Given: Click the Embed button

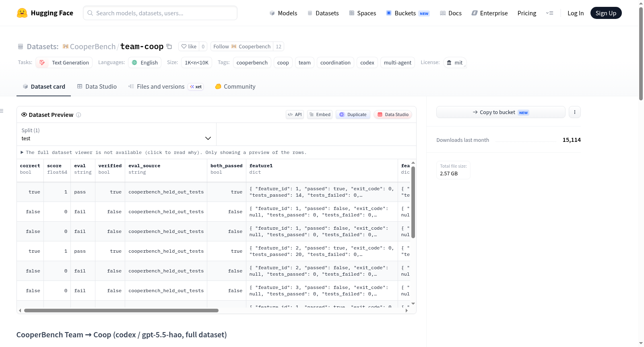Looking at the screenshot, I should tap(320, 114).
